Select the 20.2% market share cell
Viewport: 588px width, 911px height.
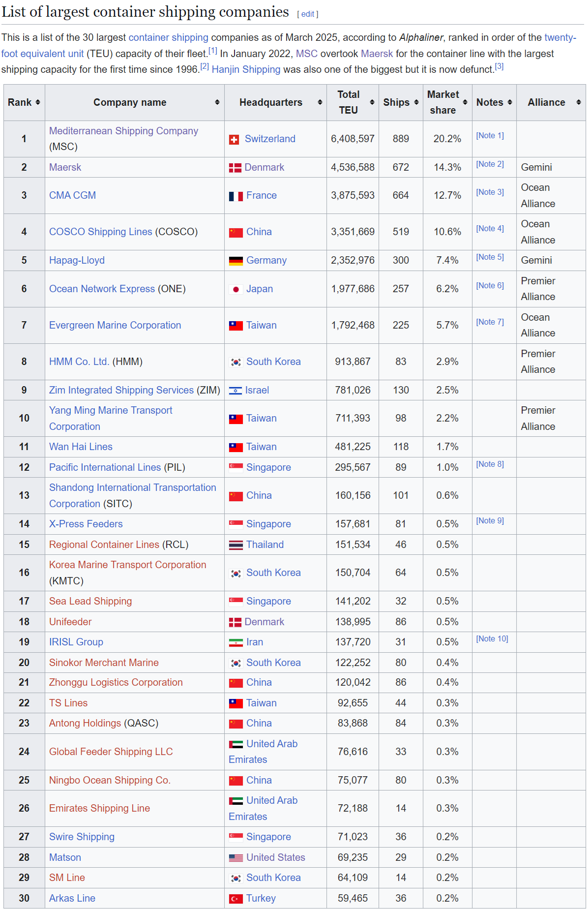(447, 139)
